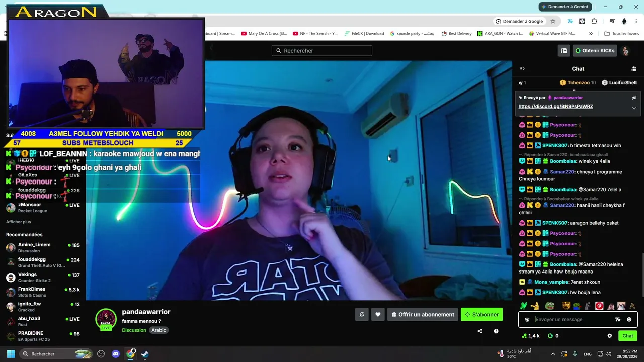Screen dimensions: 644x362
Task: Click Afficher plus in sidebar
Action: 19,222
